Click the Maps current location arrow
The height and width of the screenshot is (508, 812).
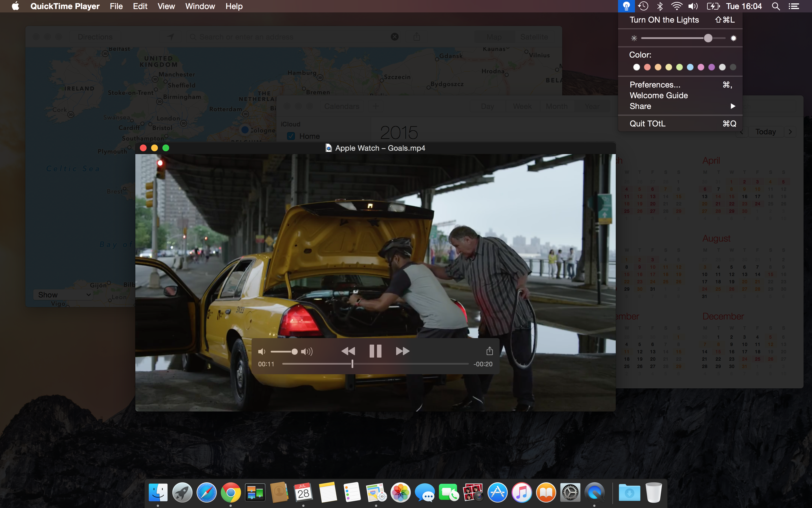tap(171, 37)
